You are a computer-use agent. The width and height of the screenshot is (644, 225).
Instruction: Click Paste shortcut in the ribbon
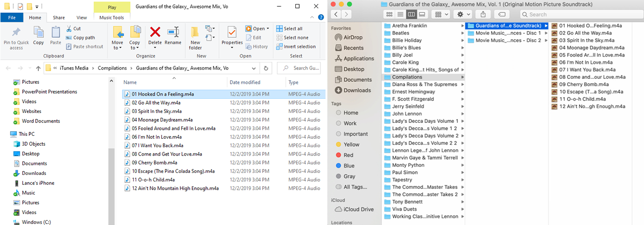click(84, 47)
